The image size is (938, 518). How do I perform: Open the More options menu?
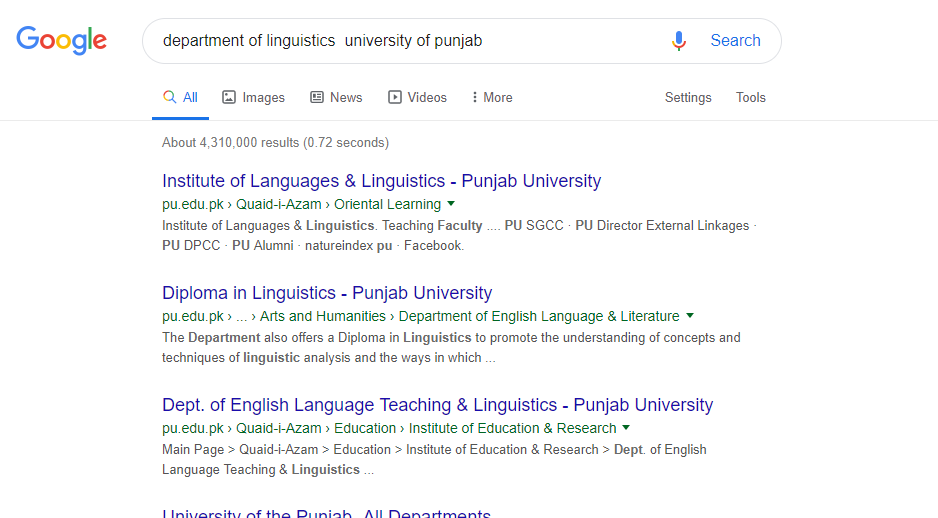coord(492,97)
